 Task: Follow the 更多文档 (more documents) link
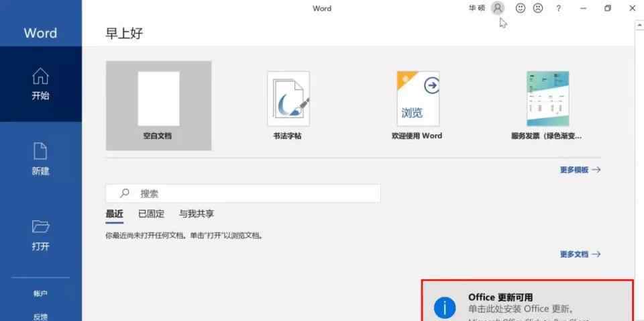click(580, 254)
